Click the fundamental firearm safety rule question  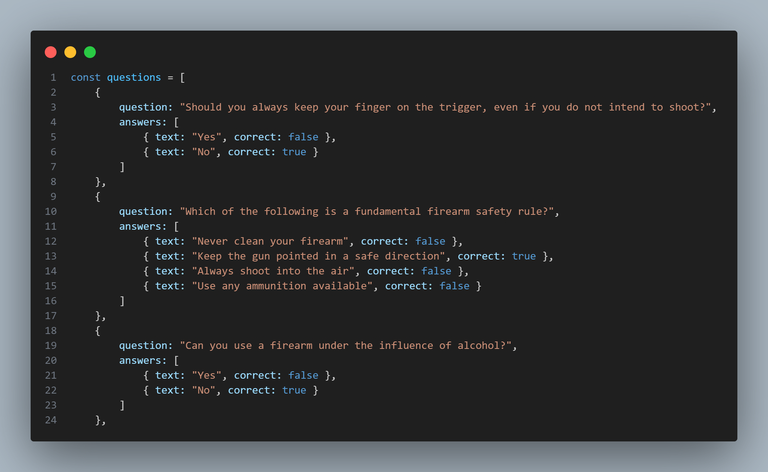[x=367, y=212]
